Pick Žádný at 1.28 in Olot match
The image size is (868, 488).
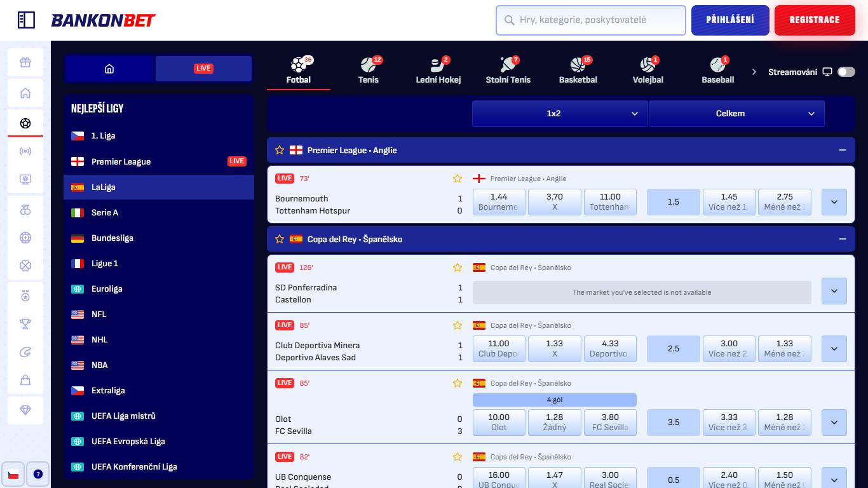pos(555,423)
